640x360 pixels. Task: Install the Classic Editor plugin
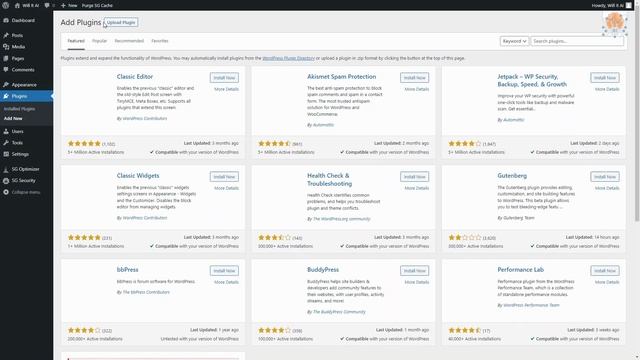click(x=224, y=78)
